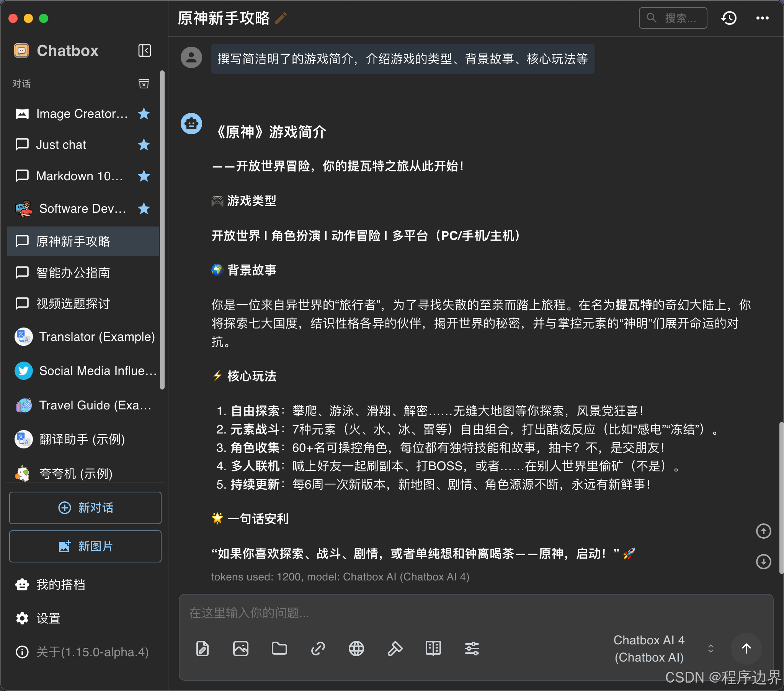Image resolution: width=784 pixels, height=691 pixels.
Task: Click the search field in the header
Action: click(x=673, y=18)
